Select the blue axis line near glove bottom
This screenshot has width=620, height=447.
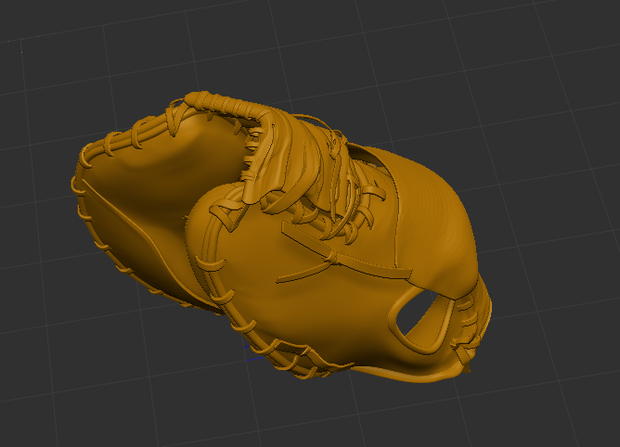point(254,353)
